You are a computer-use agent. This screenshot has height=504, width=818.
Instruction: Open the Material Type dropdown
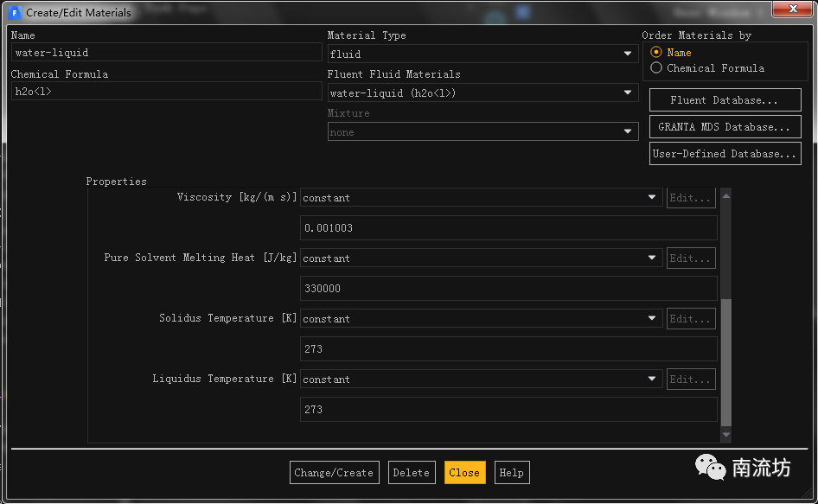482,54
